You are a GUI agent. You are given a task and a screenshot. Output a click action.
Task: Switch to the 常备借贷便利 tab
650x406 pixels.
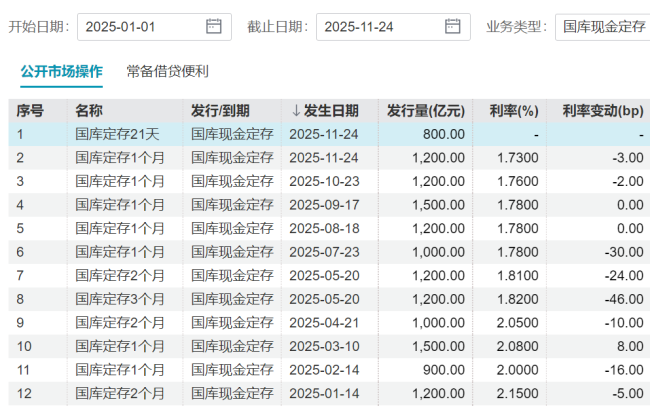167,71
